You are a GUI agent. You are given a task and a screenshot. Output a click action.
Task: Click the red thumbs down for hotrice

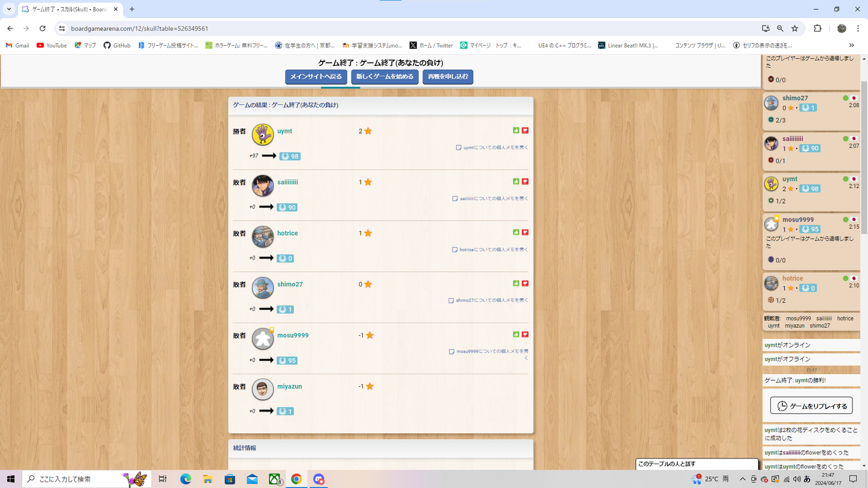(525, 232)
